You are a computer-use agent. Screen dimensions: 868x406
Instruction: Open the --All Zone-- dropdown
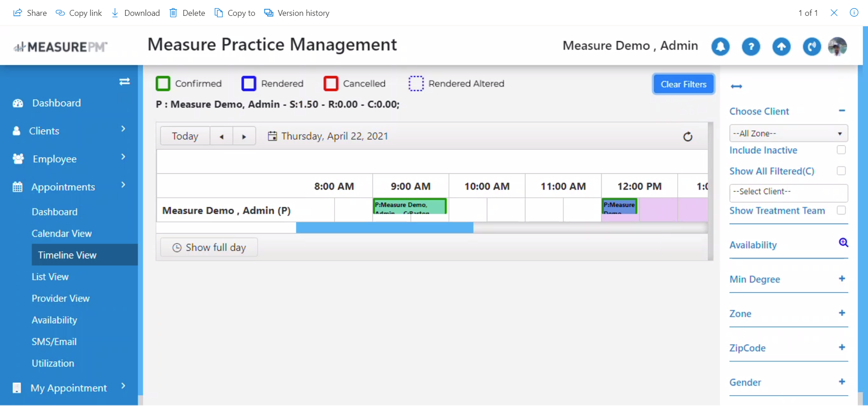tap(788, 134)
